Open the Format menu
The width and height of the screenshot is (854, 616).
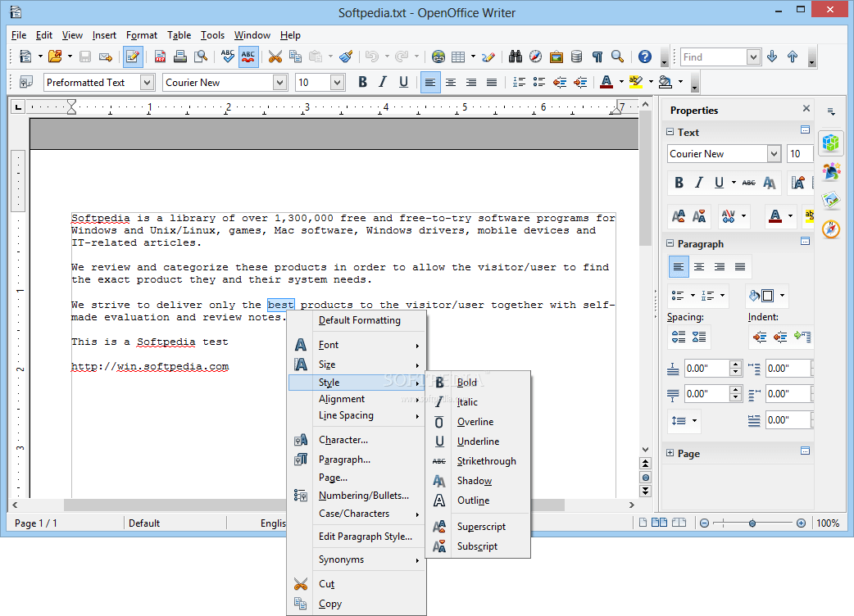click(x=142, y=35)
